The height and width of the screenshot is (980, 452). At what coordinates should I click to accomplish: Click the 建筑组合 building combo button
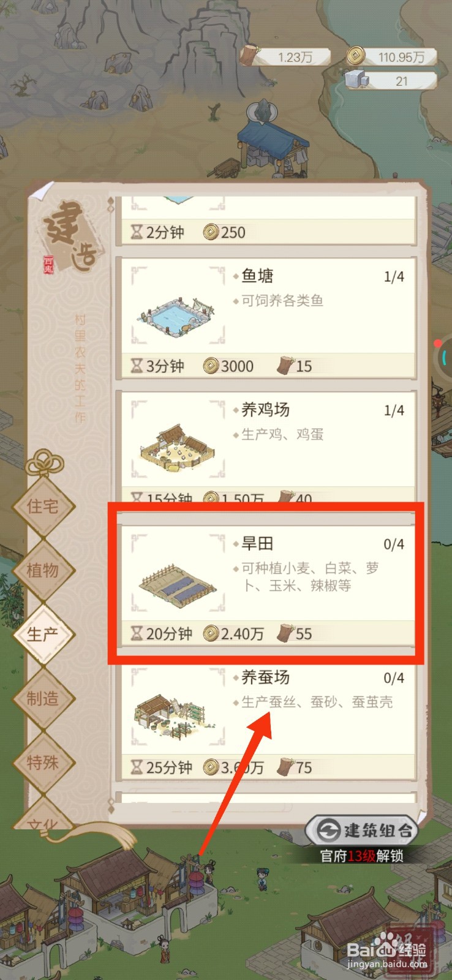(x=362, y=831)
